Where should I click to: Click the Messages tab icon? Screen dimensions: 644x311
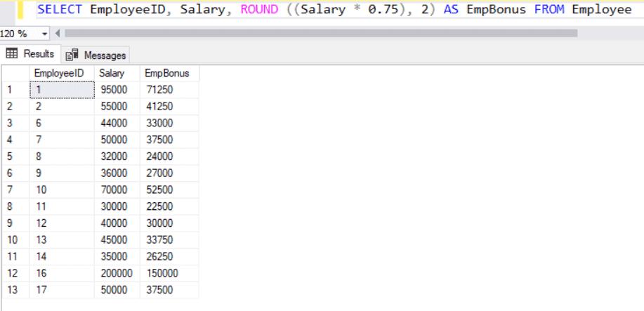72,55
